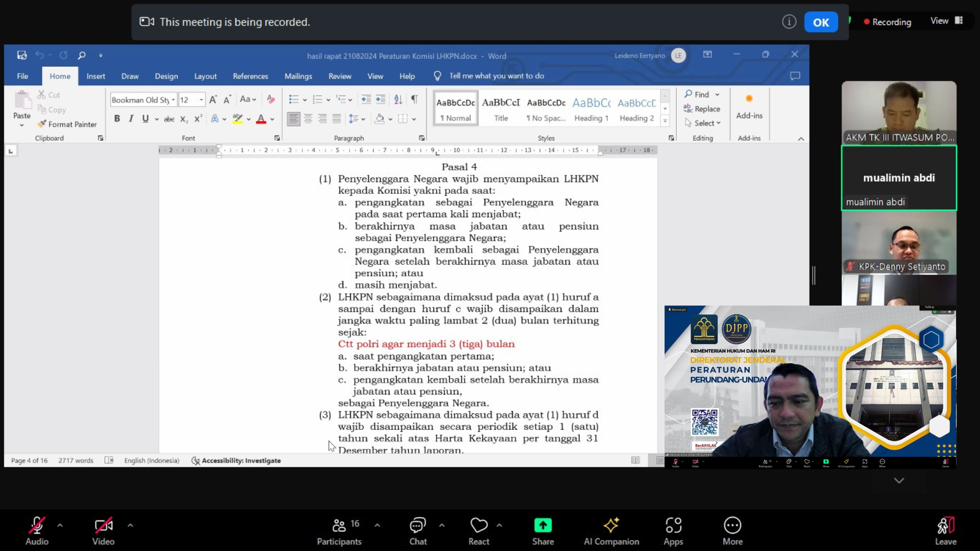Open AI Companion in Zoom
The height and width of the screenshot is (551, 980).
tap(611, 531)
